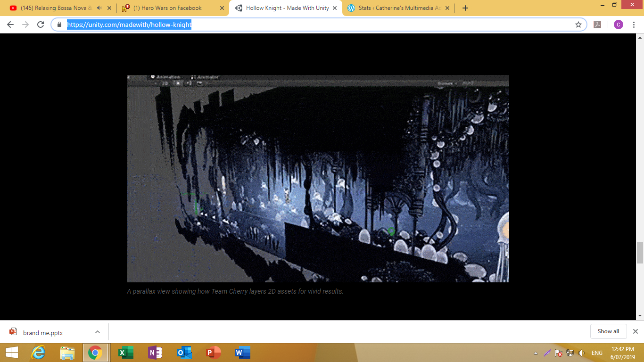Click the pen icon in system tray
The image size is (644, 362).
[x=547, y=353]
